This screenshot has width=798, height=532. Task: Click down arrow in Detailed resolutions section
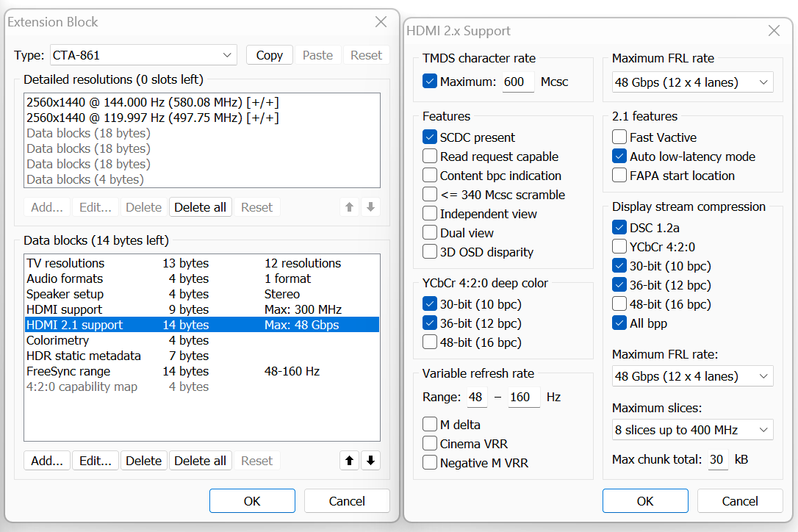pos(370,207)
